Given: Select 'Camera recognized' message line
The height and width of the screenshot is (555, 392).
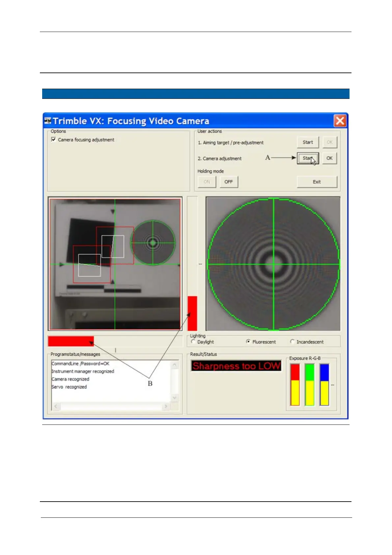Looking at the screenshot, I should 70,379.
